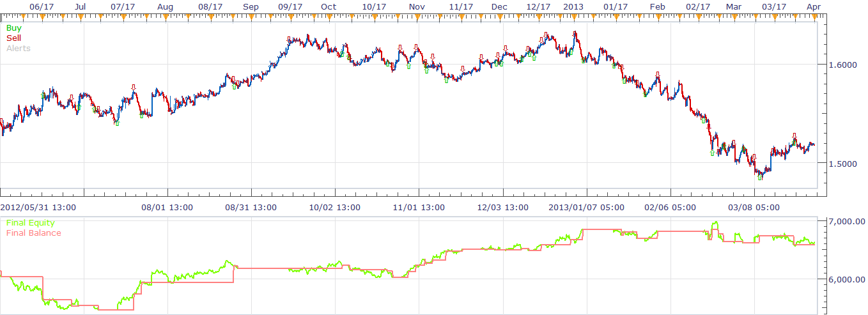
Task: Click the 08/31 13:00 date label
Action: [251, 207]
